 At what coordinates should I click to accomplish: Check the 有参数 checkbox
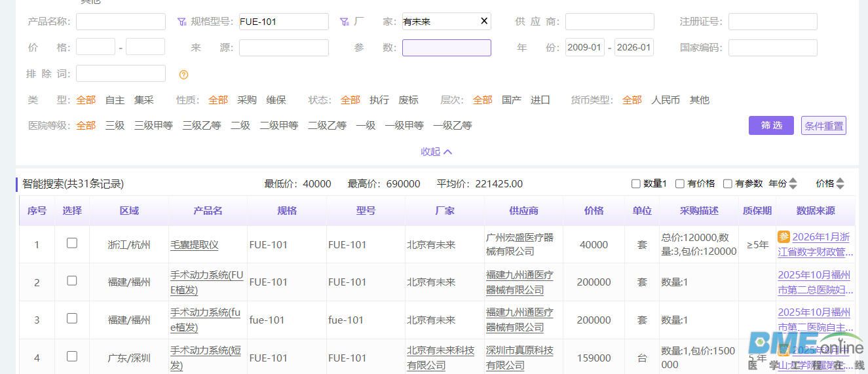727,184
